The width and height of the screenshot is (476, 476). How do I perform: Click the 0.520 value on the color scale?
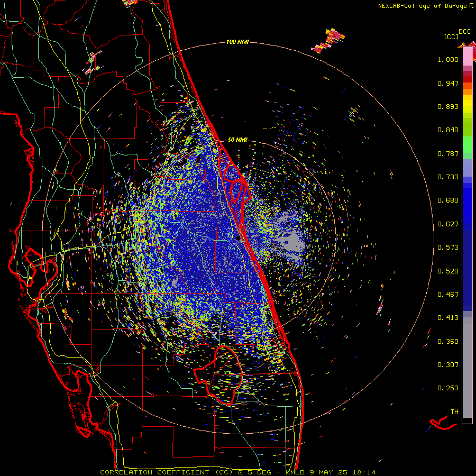(x=448, y=271)
